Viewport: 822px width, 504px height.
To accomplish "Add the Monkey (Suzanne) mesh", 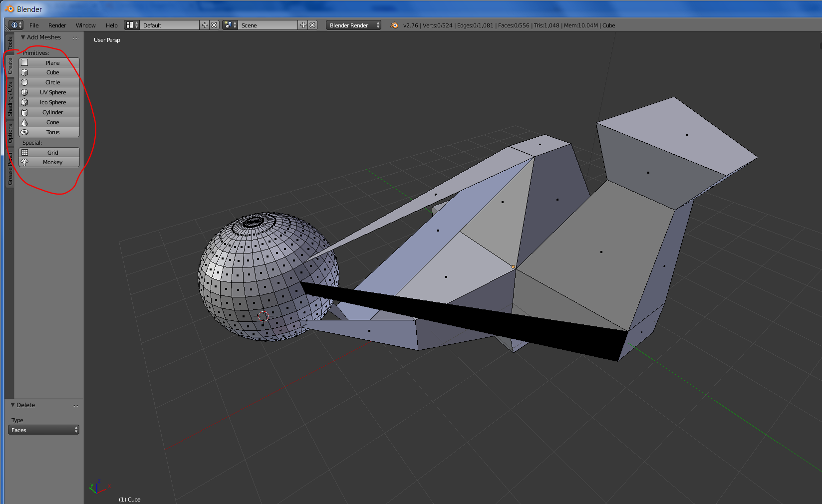I will (49, 162).
